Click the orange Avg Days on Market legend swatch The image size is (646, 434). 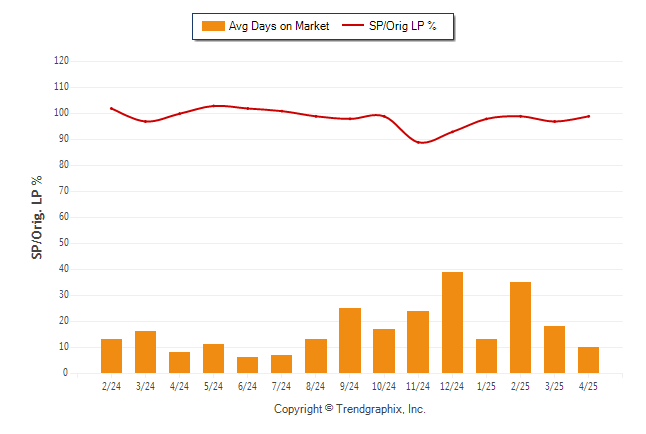point(213,26)
